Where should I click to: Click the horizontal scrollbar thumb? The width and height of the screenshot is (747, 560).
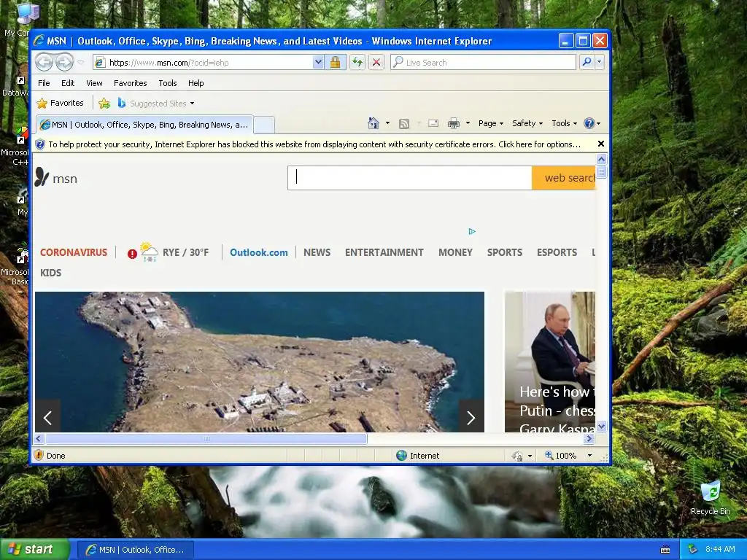(206, 438)
